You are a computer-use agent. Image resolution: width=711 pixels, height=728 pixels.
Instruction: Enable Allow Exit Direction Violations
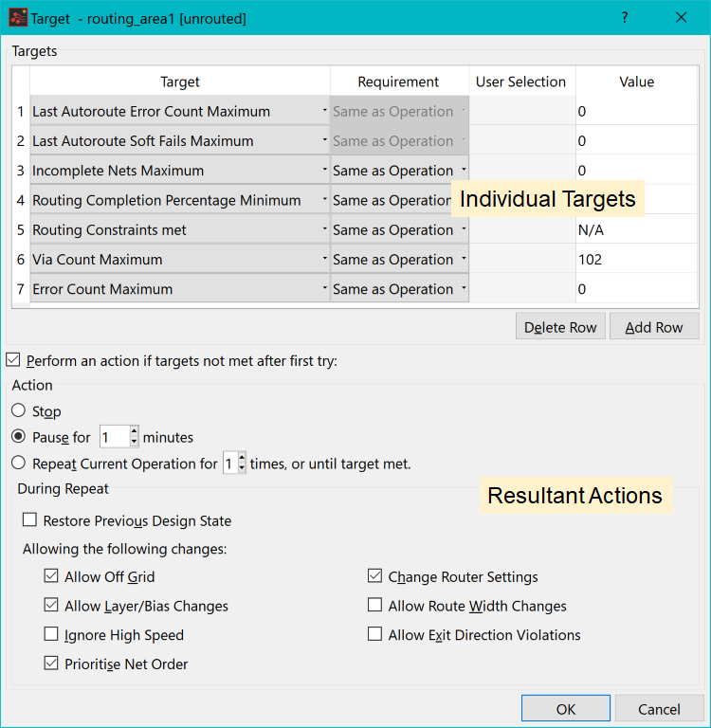[x=374, y=634]
